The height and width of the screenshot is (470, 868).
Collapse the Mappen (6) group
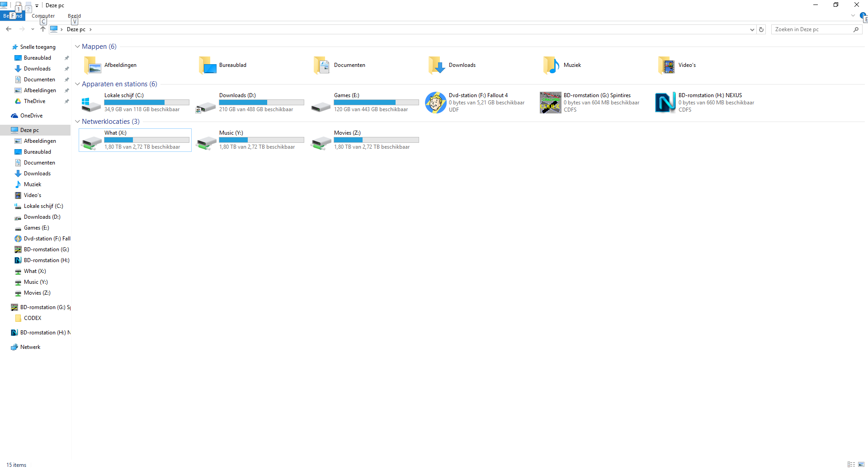tap(77, 47)
